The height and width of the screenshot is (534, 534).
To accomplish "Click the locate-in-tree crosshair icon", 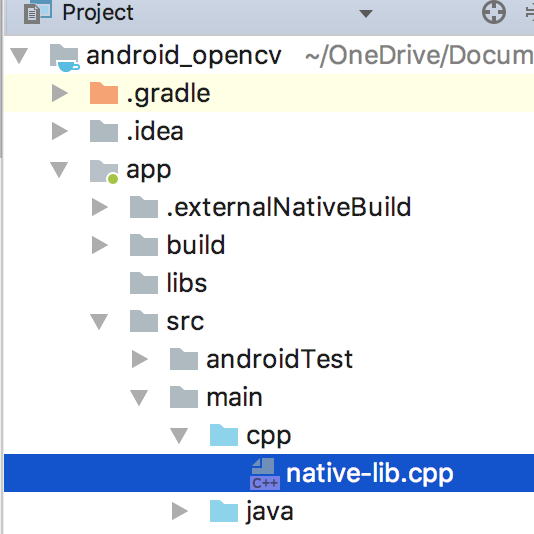I will click(493, 12).
